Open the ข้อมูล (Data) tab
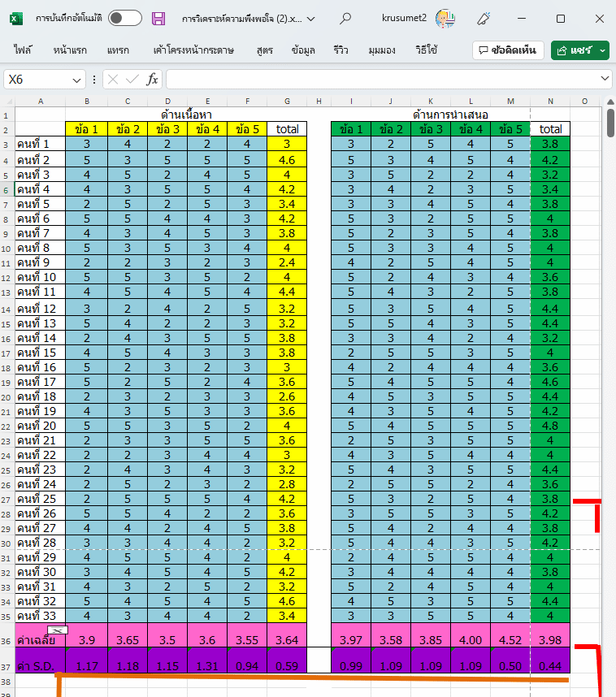The width and height of the screenshot is (616, 697). point(303,50)
